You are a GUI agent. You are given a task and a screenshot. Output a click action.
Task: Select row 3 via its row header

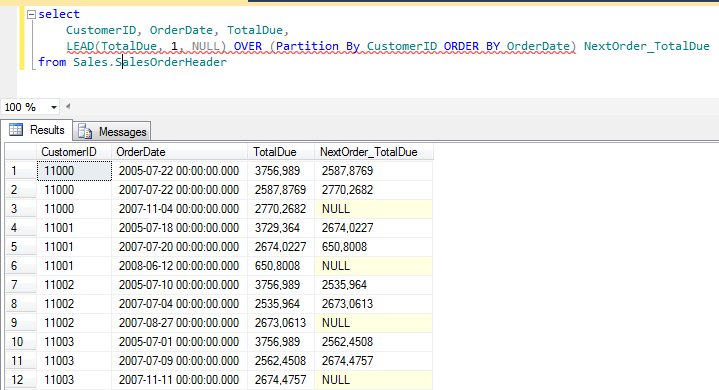click(x=21, y=209)
